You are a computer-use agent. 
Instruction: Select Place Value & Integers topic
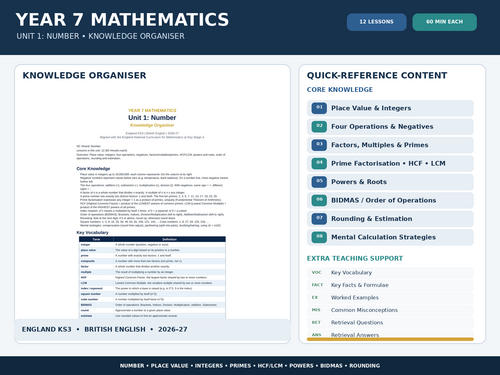click(x=390, y=108)
